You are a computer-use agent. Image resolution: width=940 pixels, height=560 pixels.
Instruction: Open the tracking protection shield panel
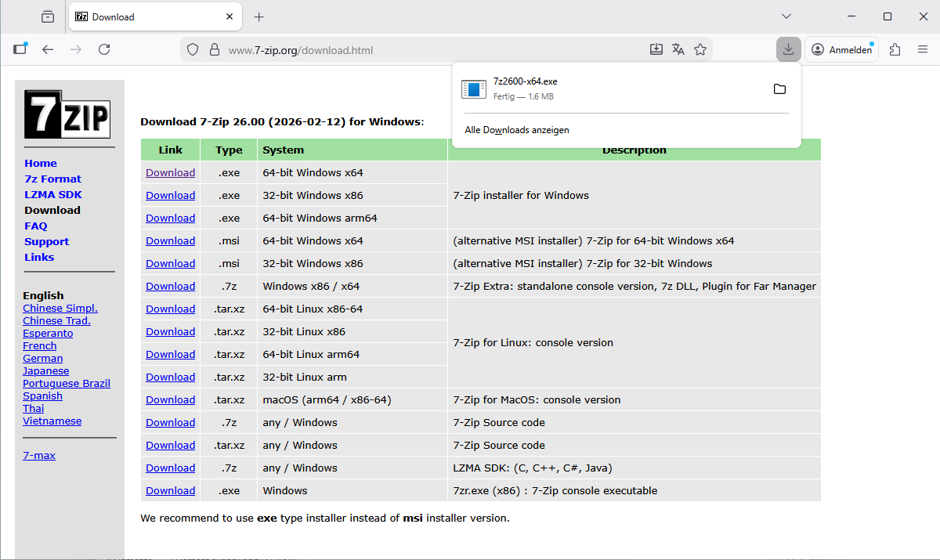(192, 49)
